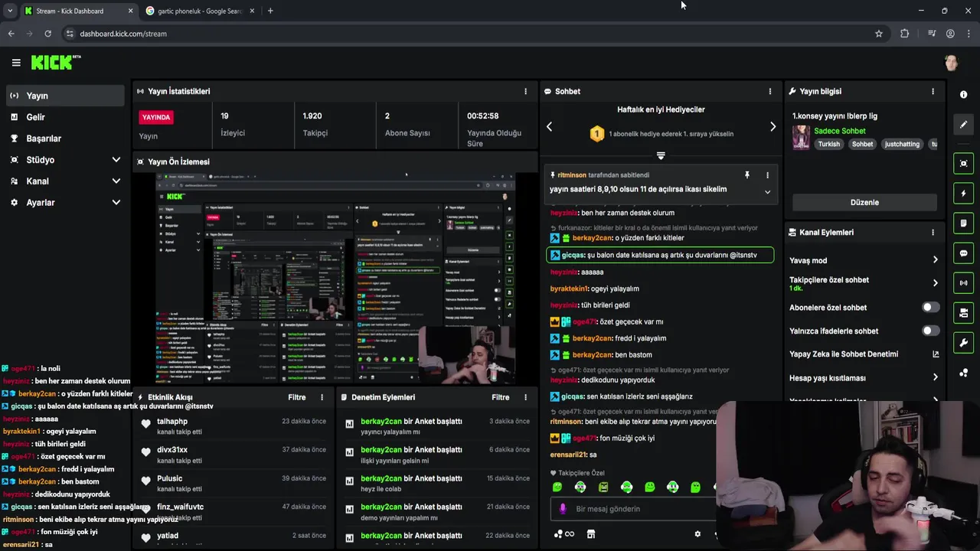The width and height of the screenshot is (980, 551).
Task: Select Gelir in the left sidebar
Action: click(65, 117)
